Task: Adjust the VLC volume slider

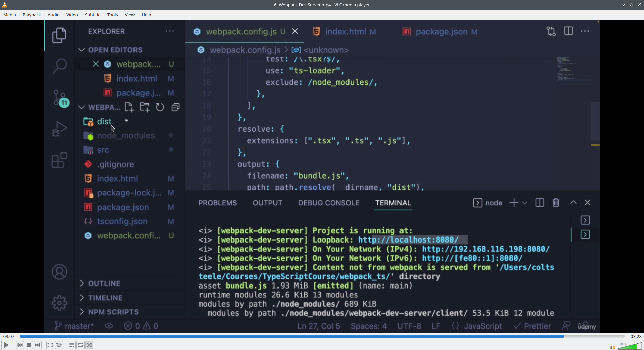Action: 630,346
